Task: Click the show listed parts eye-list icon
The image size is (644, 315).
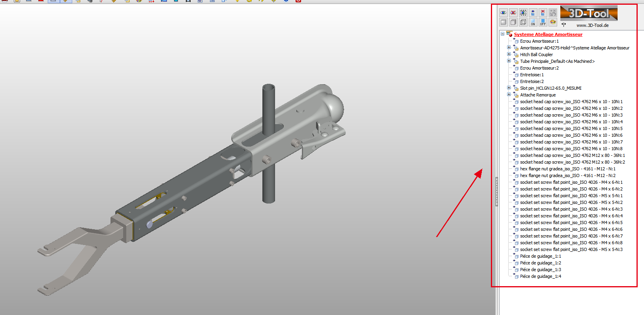Action: (533, 13)
